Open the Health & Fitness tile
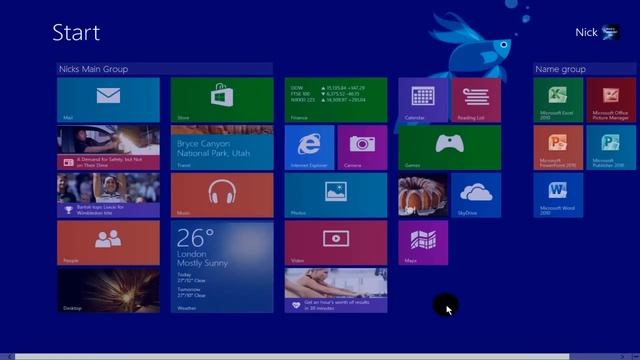 (336, 290)
